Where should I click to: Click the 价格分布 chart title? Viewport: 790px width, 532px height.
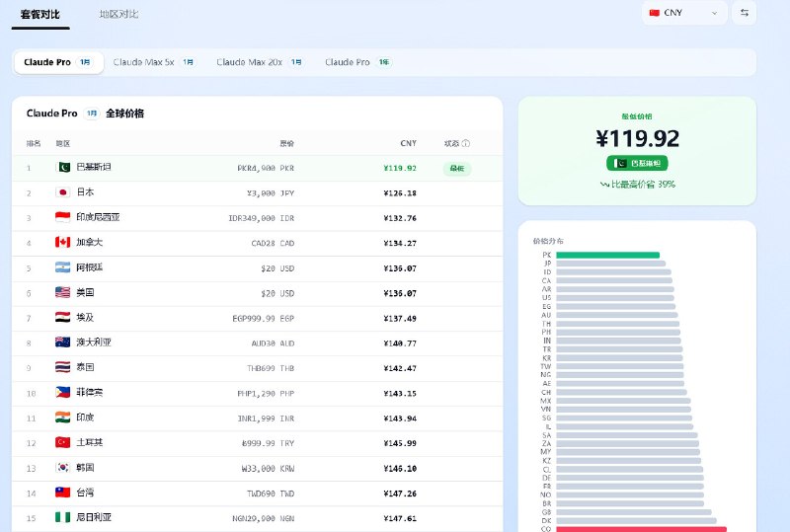(548, 241)
